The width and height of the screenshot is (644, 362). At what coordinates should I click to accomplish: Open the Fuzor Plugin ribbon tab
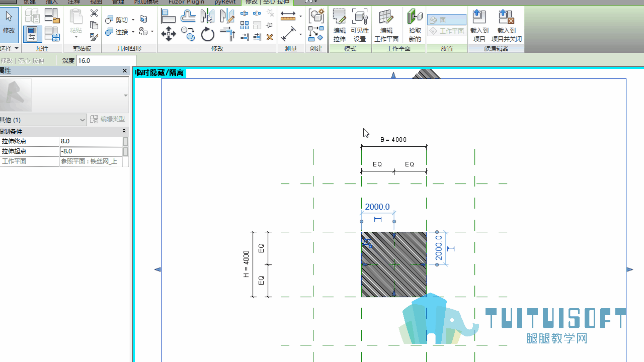click(x=186, y=2)
